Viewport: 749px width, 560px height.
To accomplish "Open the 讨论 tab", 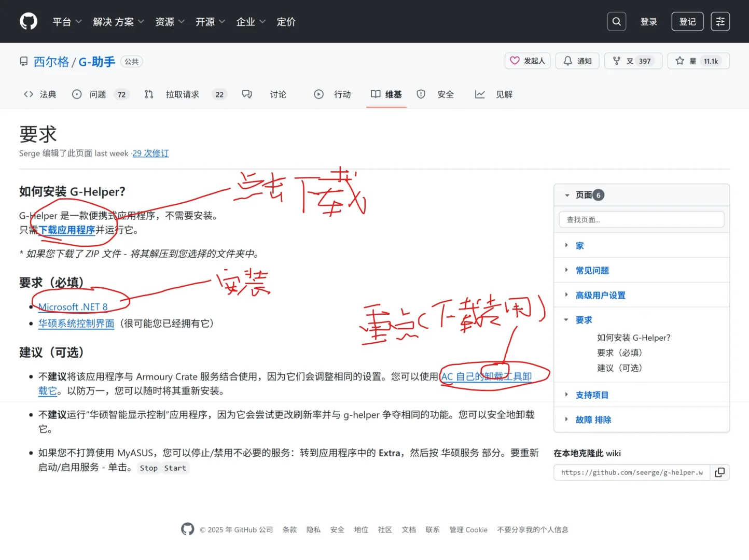I will [x=278, y=94].
